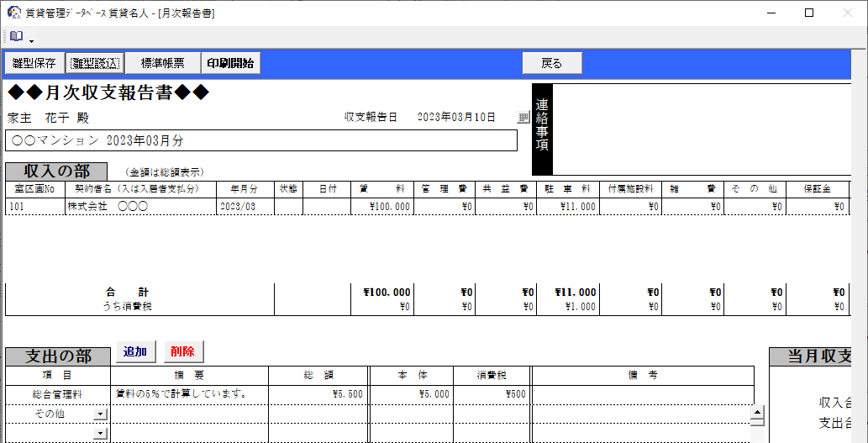Select the contract name cell 株式会社 ○○○

pyautogui.click(x=140, y=206)
